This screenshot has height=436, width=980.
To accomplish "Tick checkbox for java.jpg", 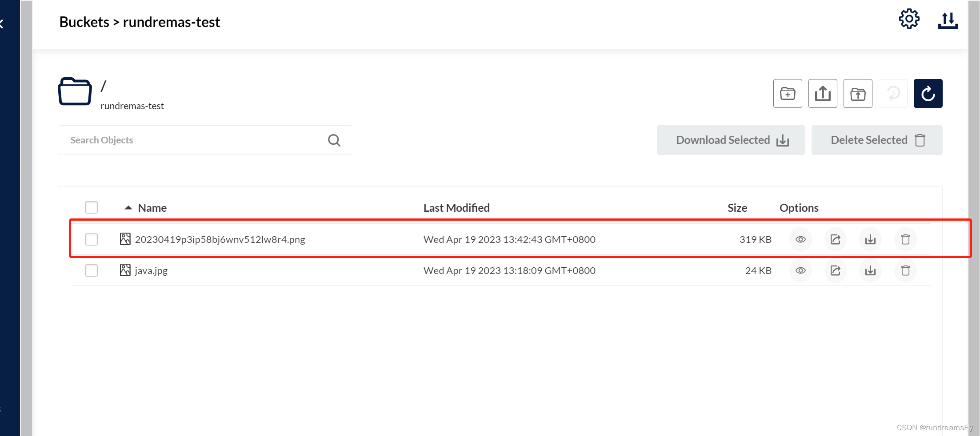I will pos(92,270).
